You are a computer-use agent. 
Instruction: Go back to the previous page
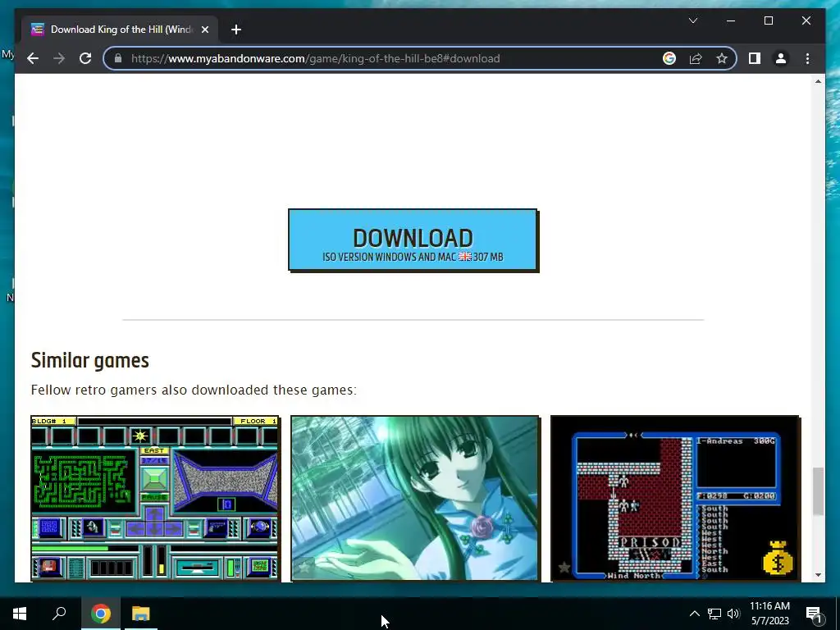(x=33, y=58)
